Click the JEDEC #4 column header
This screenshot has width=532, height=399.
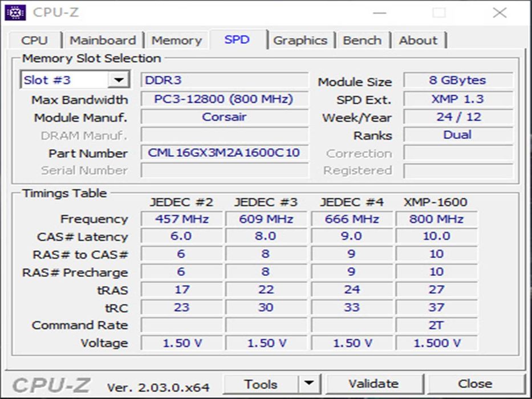pyautogui.click(x=351, y=202)
